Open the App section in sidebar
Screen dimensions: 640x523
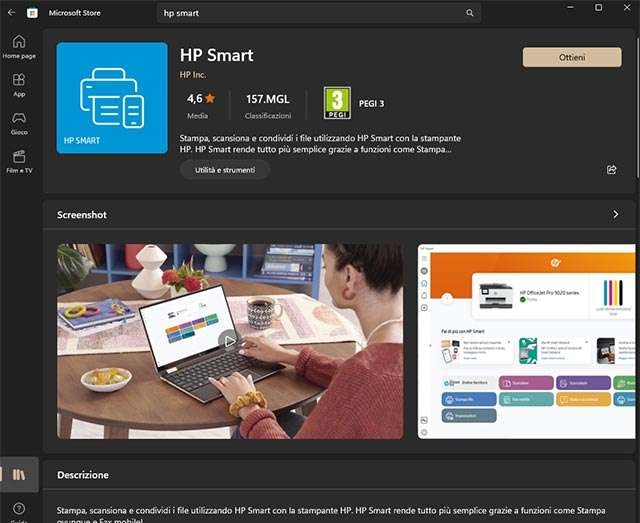19,85
